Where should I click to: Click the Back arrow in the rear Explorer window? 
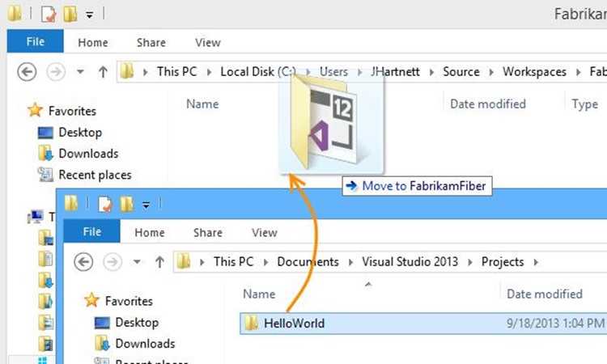tap(28, 71)
